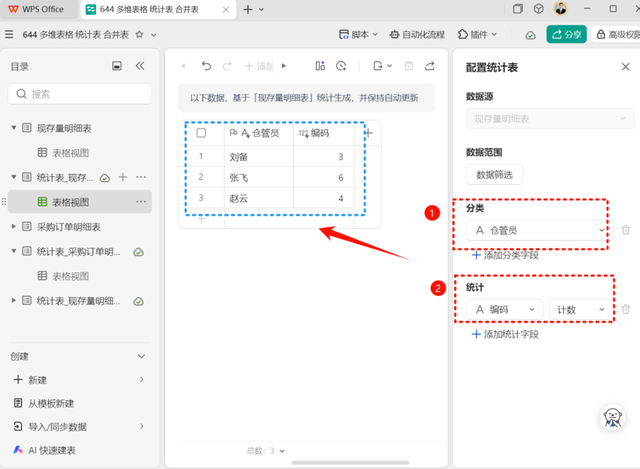This screenshot has height=469, width=640.
Task: Open 导入/同步数据 submenu
Action: point(79,427)
